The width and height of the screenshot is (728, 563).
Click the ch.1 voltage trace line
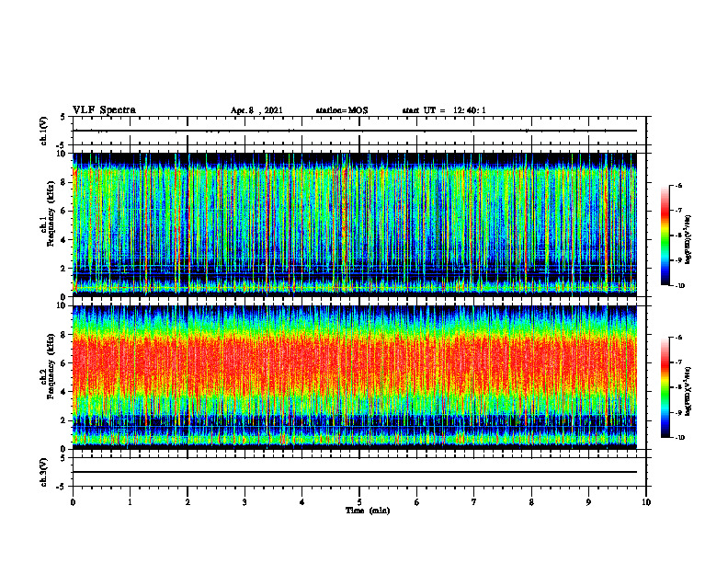pyautogui.click(x=355, y=131)
